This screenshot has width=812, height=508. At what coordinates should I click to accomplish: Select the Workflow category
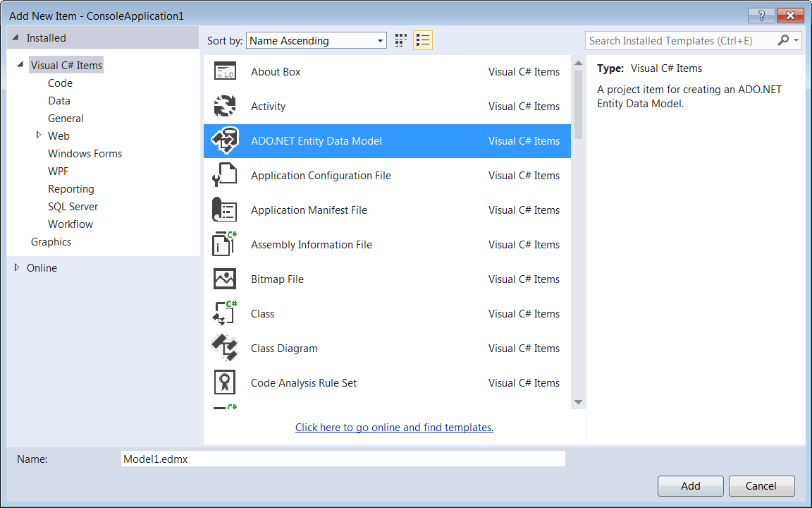pyautogui.click(x=70, y=224)
